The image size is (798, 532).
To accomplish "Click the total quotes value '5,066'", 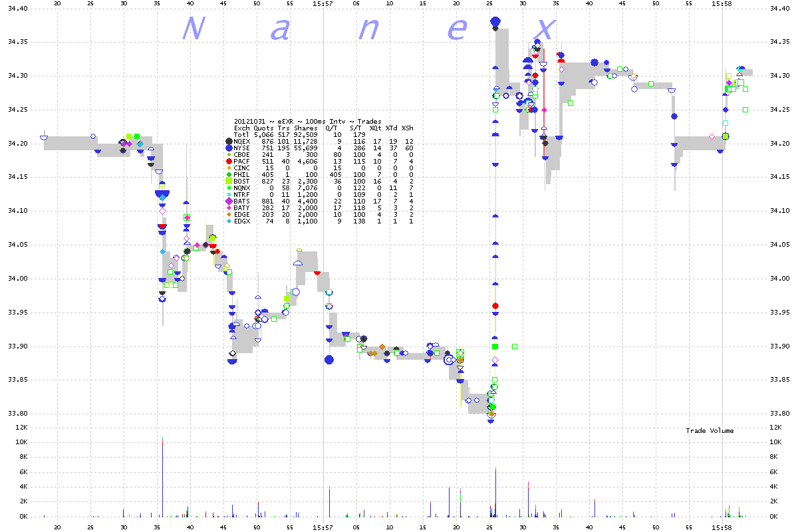I will coord(263,135).
